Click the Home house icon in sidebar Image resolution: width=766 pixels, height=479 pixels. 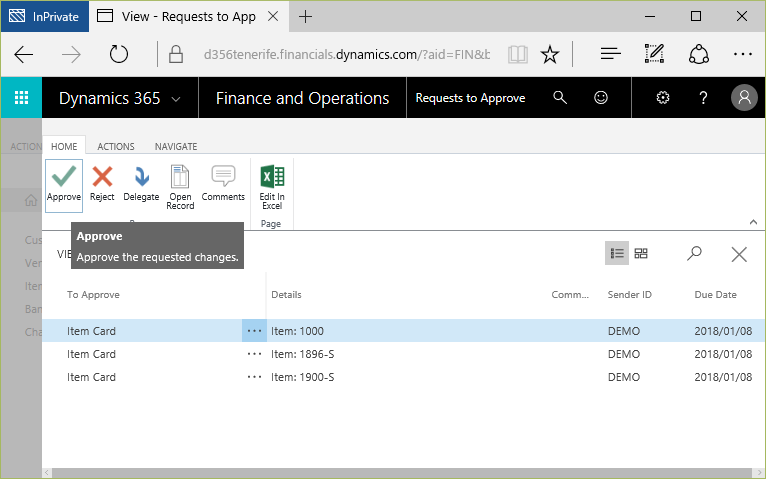31,200
